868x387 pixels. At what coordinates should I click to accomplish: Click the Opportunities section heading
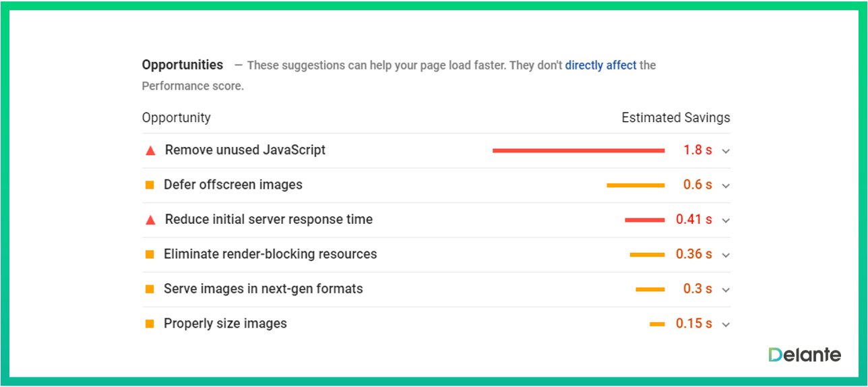coord(182,65)
